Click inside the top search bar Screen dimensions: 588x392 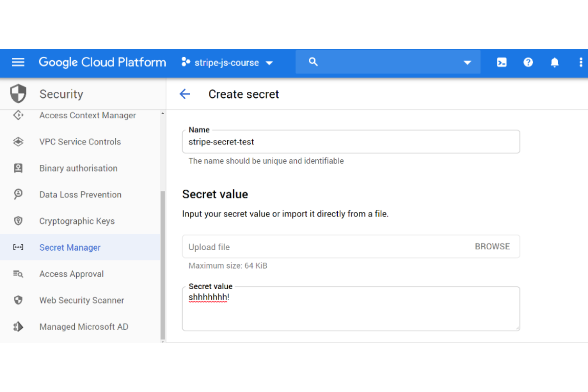pyautogui.click(x=388, y=62)
